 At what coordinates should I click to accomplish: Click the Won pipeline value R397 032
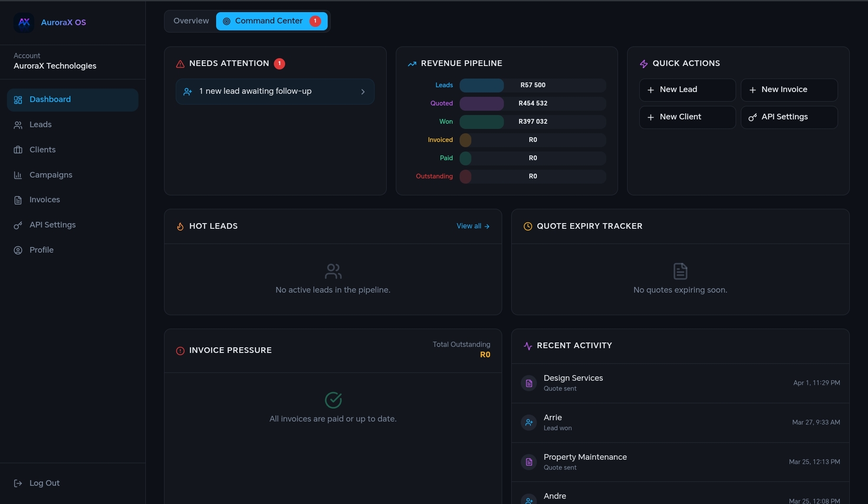click(x=533, y=122)
